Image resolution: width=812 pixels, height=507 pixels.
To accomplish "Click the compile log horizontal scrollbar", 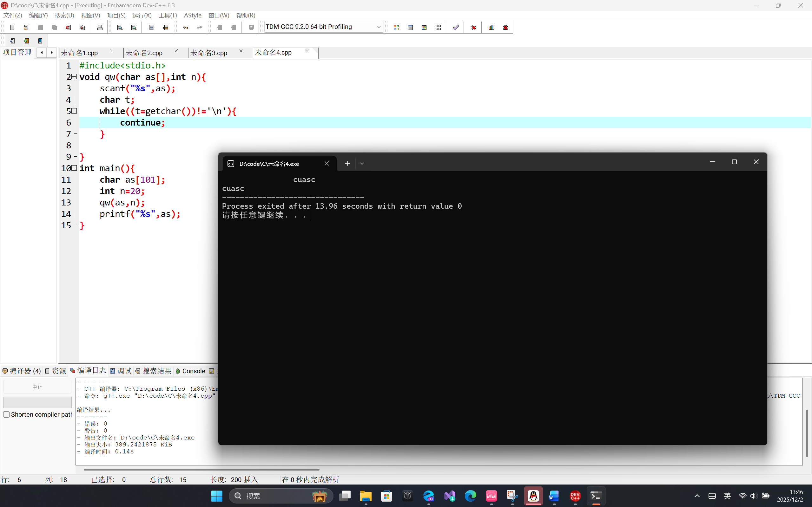I will (201, 470).
